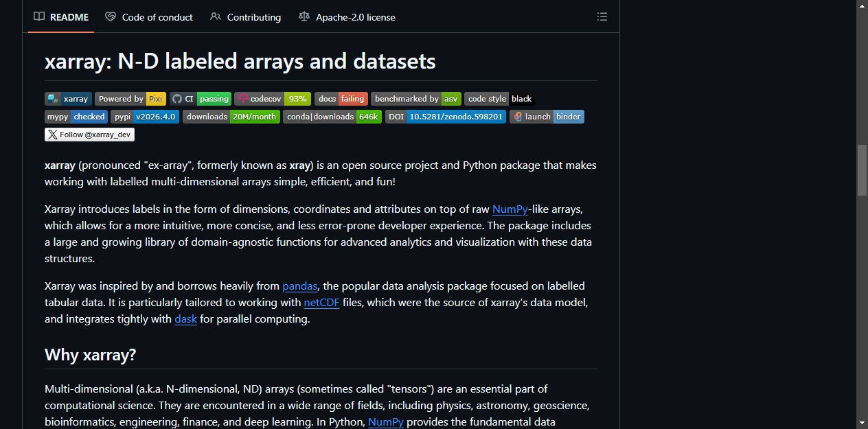Click the mypy checked badge

76,117
